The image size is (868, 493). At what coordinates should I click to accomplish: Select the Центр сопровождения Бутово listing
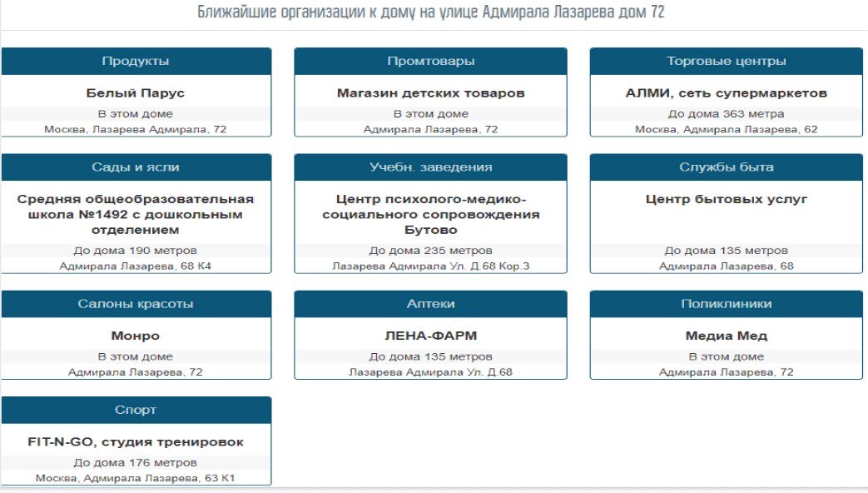coord(430,214)
